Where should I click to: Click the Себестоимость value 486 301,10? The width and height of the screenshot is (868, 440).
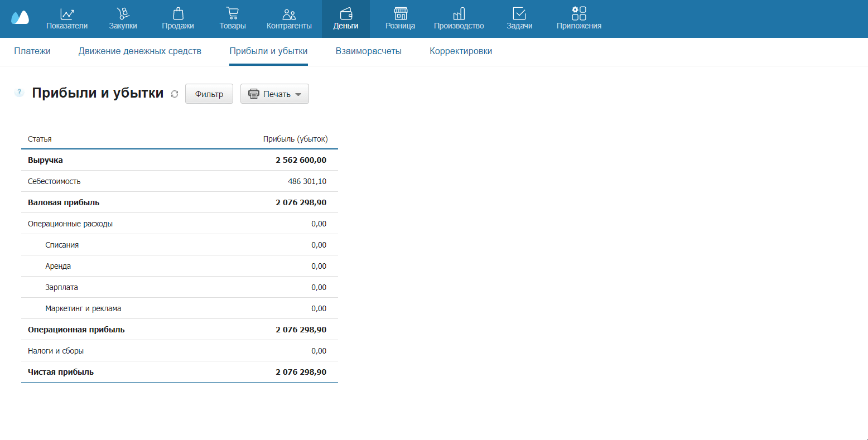point(307,181)
